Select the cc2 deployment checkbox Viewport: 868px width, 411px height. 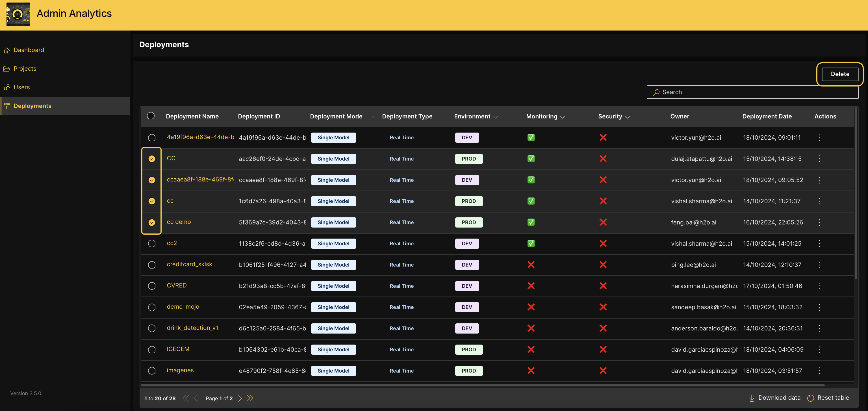152,243
